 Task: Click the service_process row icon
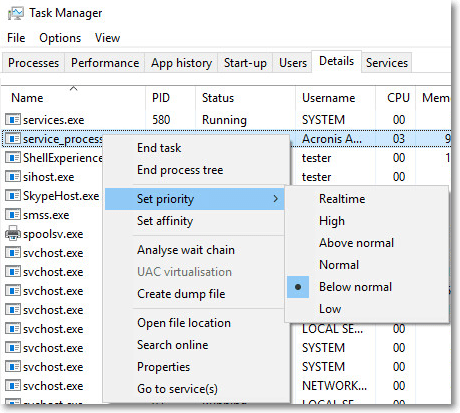[x=13, y=138]
